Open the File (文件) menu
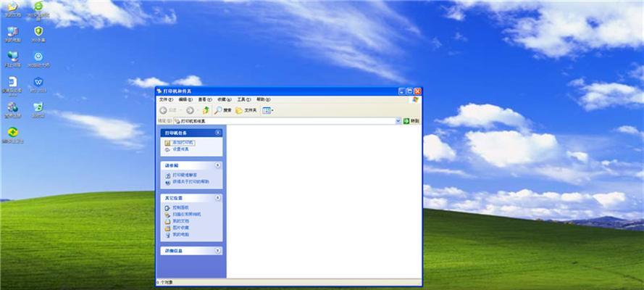 (166, 99)
